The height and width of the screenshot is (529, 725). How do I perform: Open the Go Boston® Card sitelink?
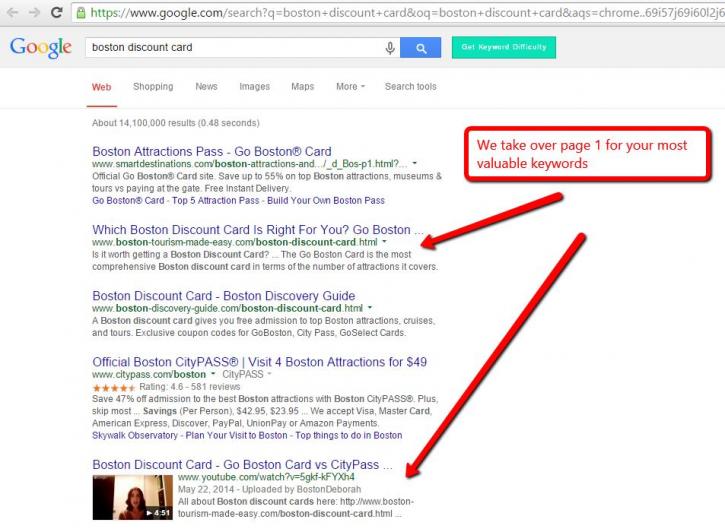pyautogui.click(x=128, y=201)
